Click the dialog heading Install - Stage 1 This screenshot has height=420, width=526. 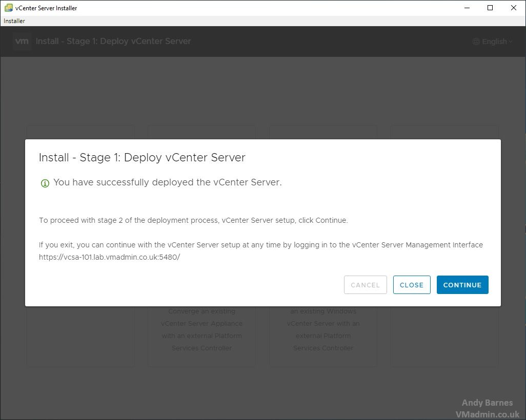[142, 158]
